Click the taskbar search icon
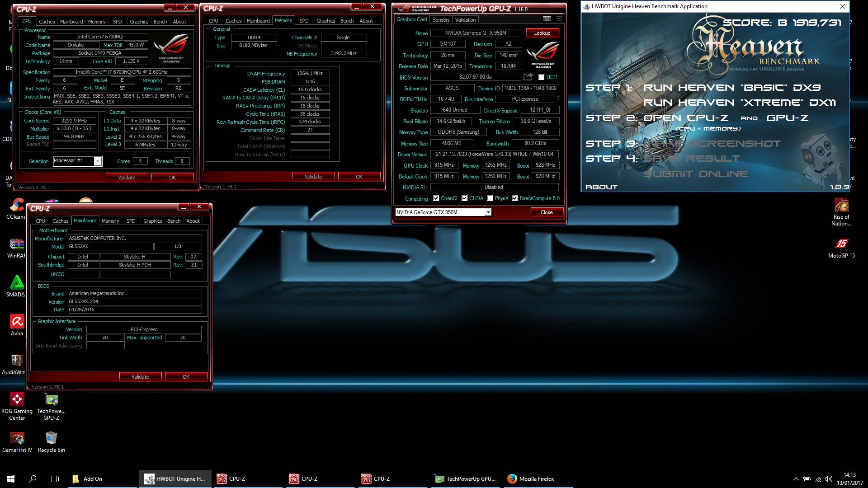This screenshot has height=488, width=868. point(33,479)
